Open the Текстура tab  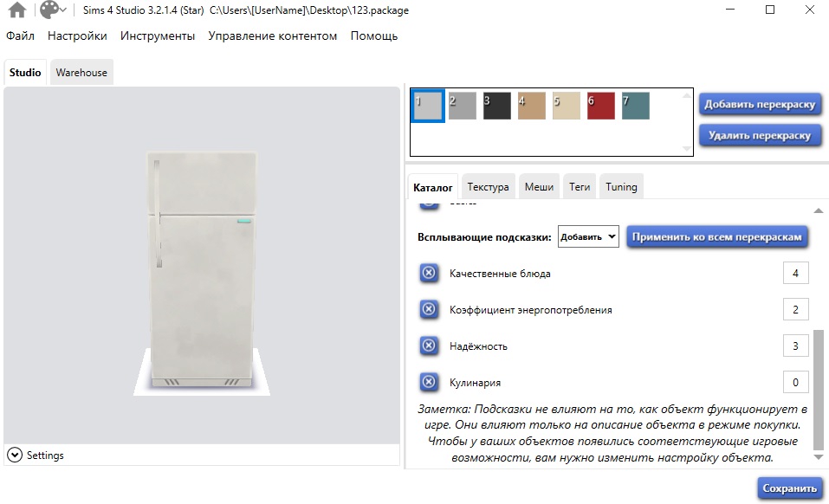tap(488, 187)
